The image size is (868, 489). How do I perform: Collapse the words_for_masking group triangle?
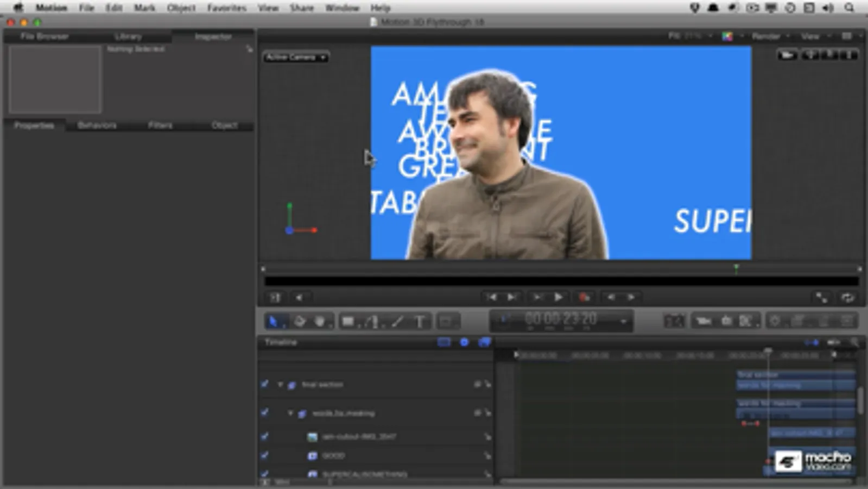(x=290, y=413)
